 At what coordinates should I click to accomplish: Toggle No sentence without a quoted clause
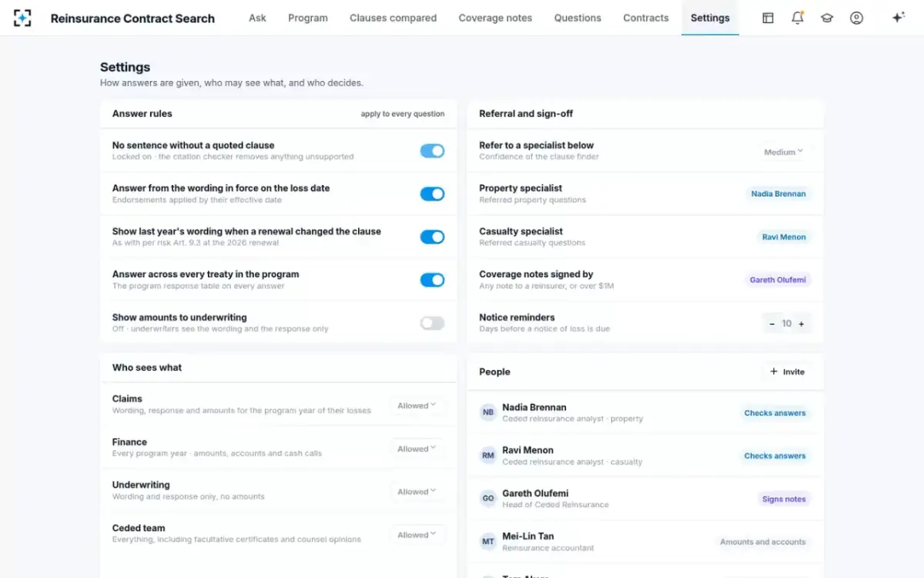[x=432, y=151]
